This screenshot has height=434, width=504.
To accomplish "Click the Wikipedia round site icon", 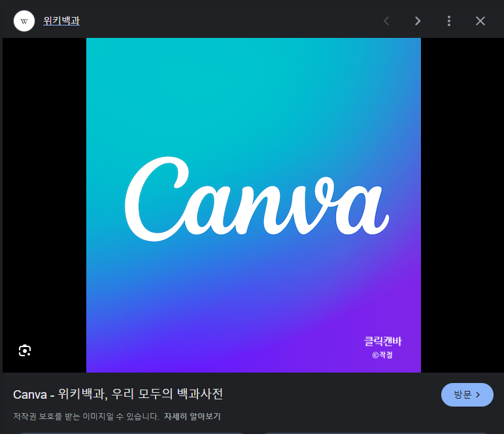I will click(24, 21).
